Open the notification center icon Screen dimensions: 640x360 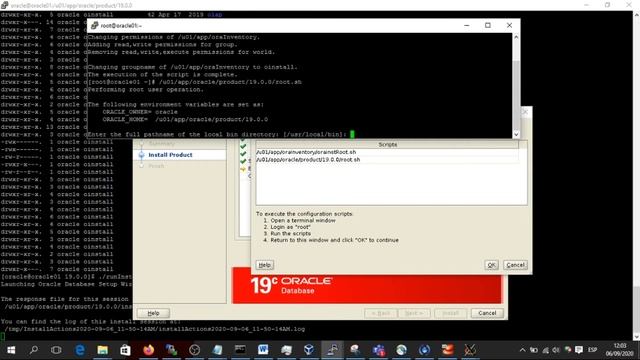pos(579,350)
